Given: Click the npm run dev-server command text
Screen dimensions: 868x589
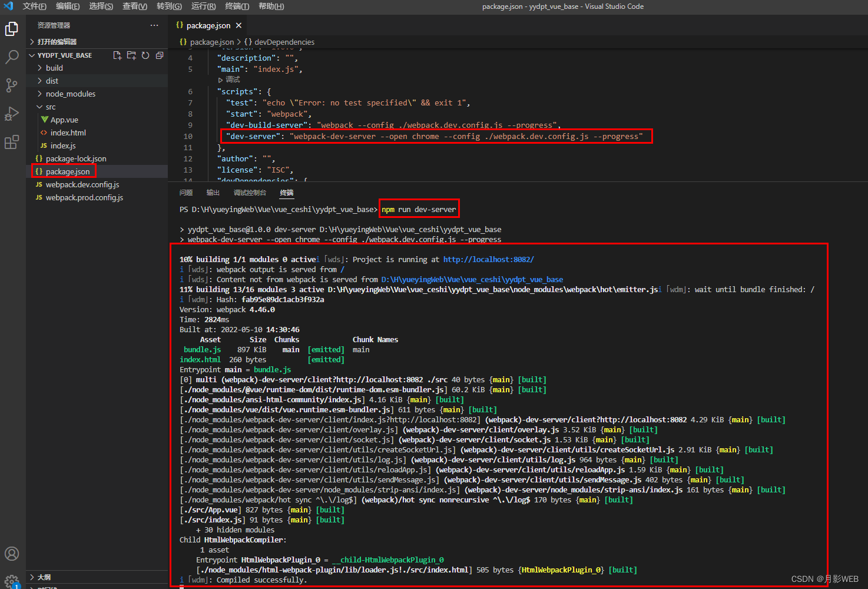Looking at the screenshot, I should pyautogui.click(x=419, y=209).
